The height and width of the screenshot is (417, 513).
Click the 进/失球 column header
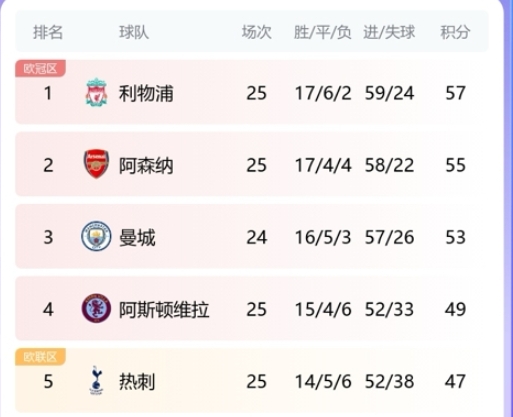389,32
